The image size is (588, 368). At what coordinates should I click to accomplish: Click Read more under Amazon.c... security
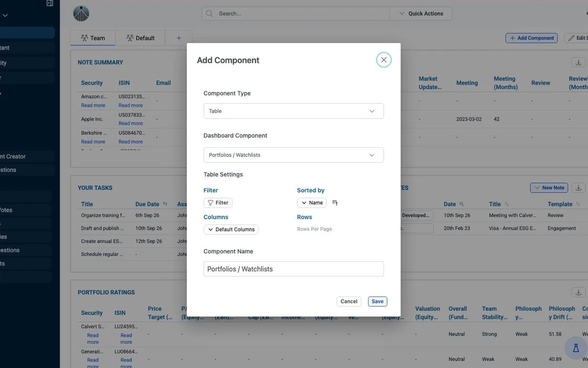pos(93,106)
